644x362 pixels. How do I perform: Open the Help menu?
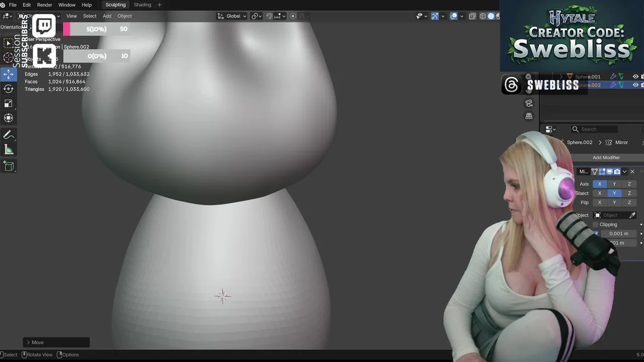pyautogui.click(x=87, y=5)
